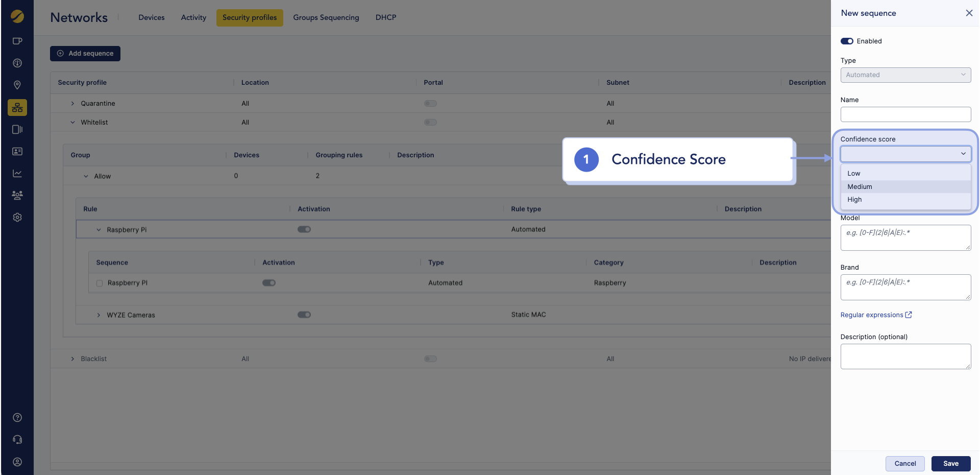Toggle activation for WYZE Cameras rule
This screenshot has width=980, height=475.
[304, 315]
